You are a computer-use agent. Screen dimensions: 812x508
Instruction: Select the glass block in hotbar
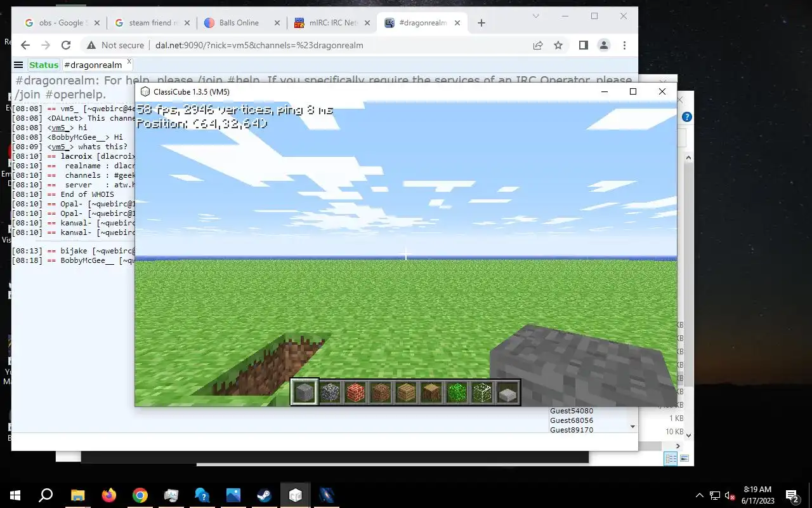(x=482, y=392)
